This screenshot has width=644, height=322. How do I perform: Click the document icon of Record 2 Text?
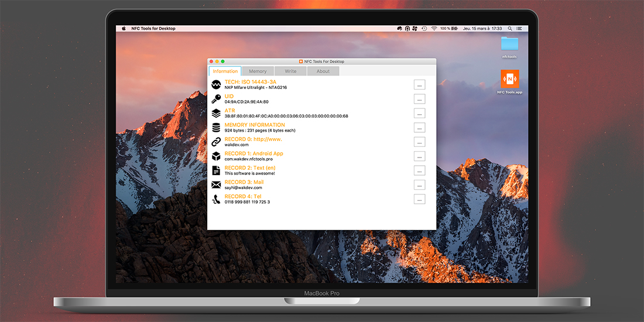coord(216,170)
